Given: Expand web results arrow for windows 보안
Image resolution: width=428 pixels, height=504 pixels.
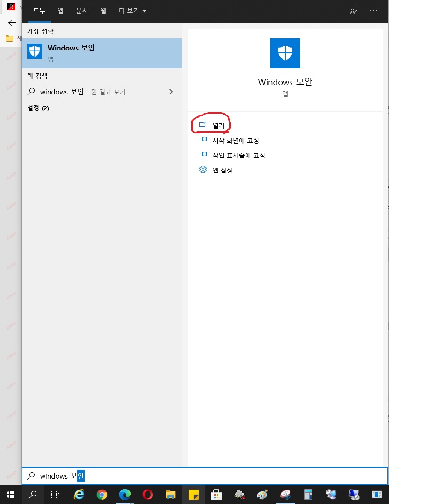Looking at the screenshot, I should (x=171, y=92).
